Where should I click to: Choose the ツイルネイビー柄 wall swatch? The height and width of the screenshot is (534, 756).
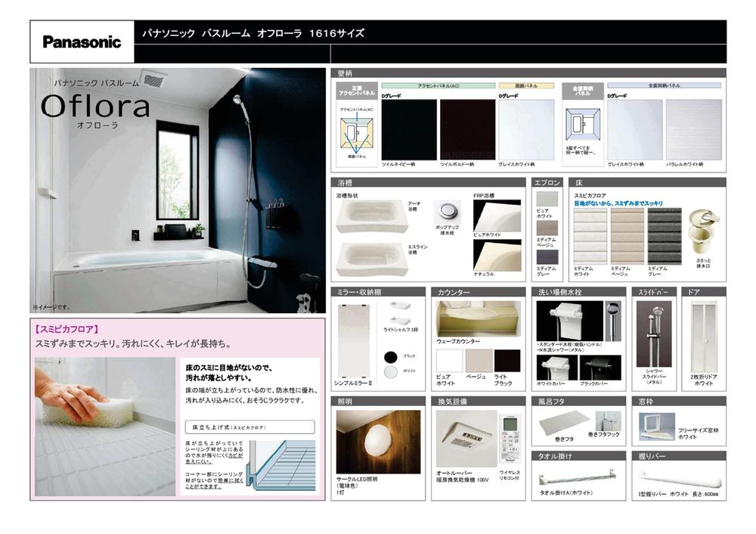point(408,129)
